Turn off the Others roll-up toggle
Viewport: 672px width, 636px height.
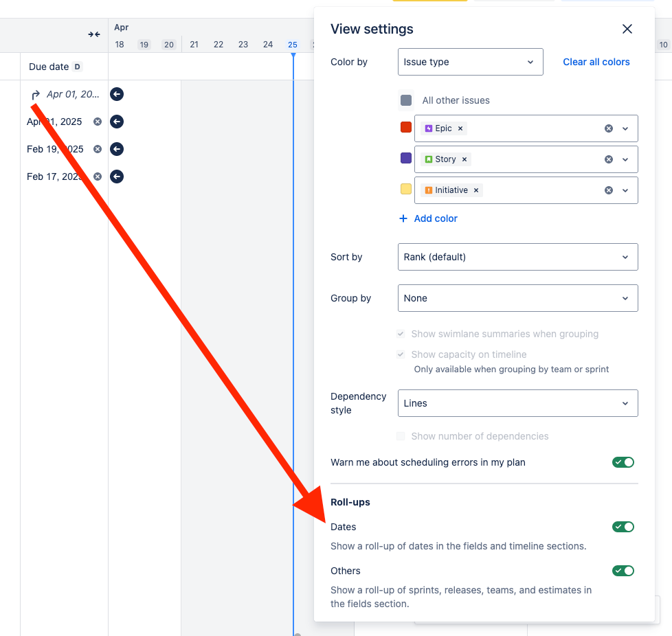coord(623,571)
